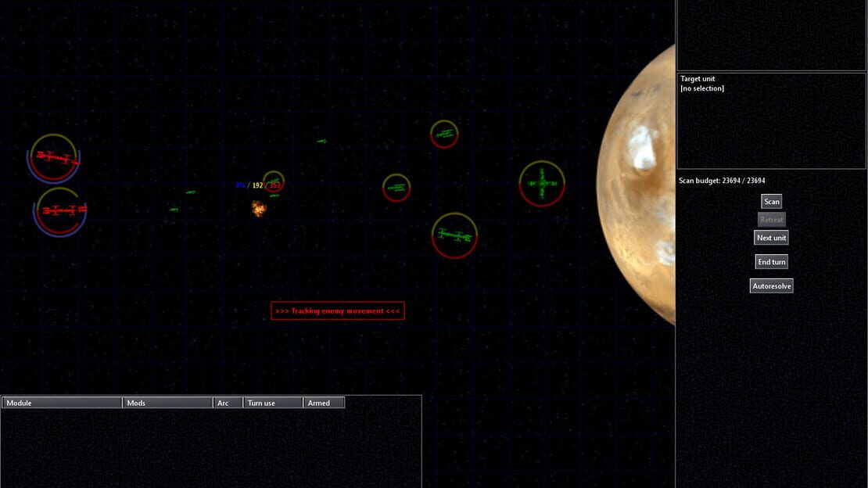This screenshot has width=868, height=488.
Task: Sort by the Module column header
Action: (62, 403)
